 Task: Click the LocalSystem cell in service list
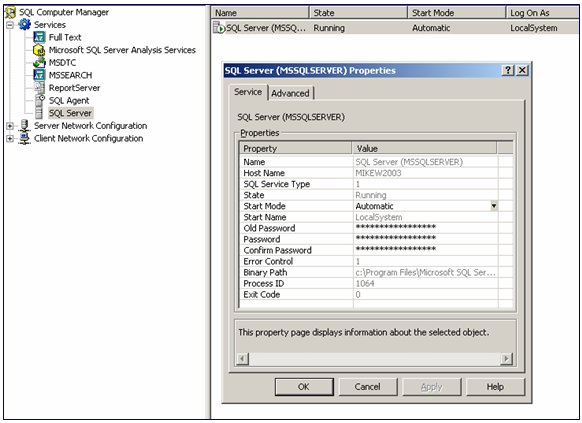534,28
